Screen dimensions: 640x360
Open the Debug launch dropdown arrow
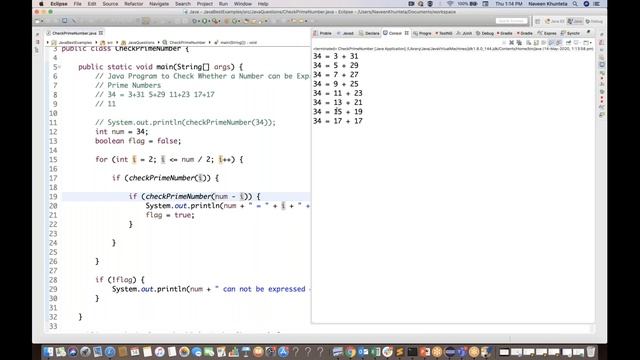(x=199, y=21)
